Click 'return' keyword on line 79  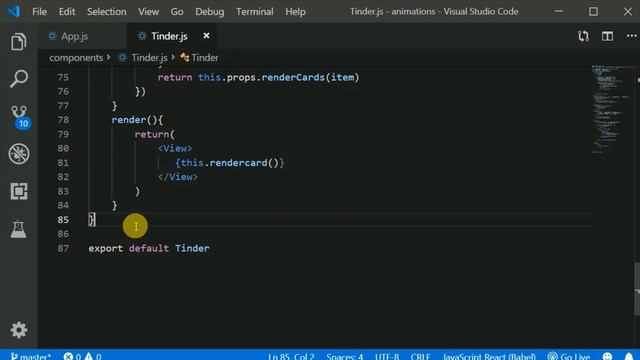point(152,134)
